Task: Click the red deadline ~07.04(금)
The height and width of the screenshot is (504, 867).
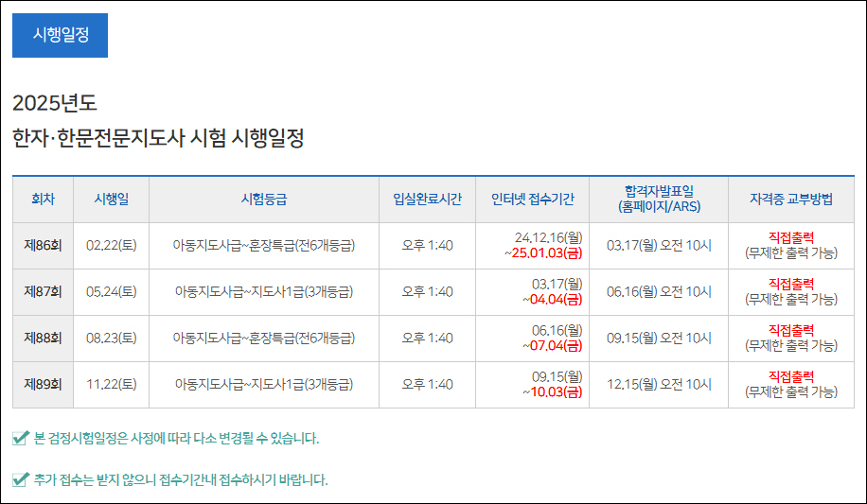Action: (553, 346)
